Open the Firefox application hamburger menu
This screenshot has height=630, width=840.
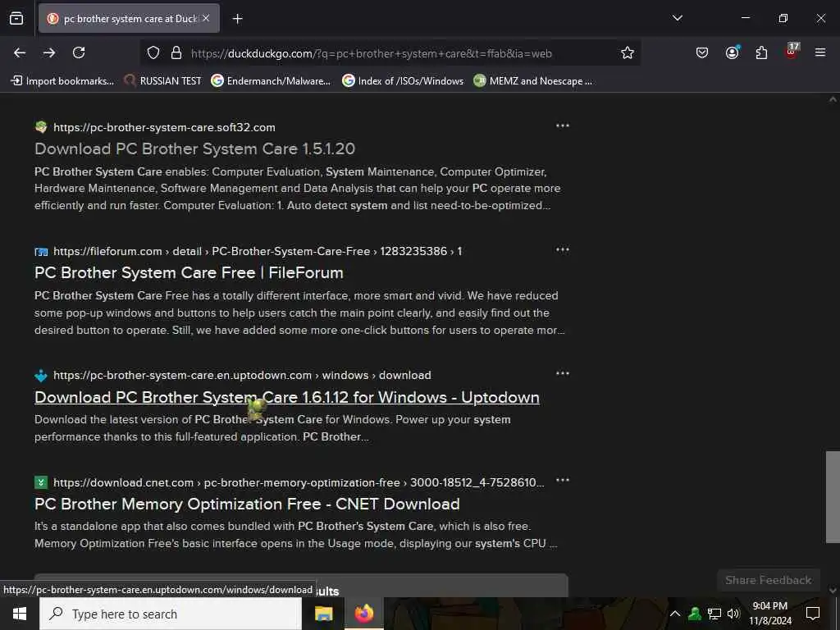tap(820, 52)
